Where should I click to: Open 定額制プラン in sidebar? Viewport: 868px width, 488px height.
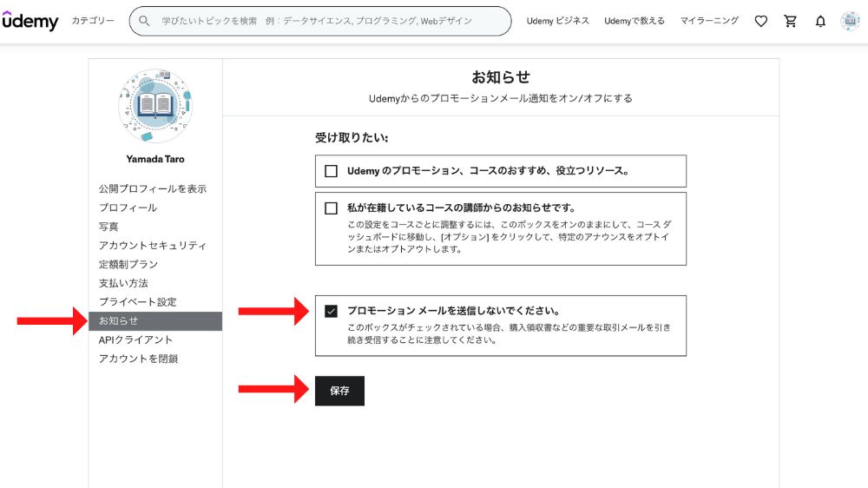(128, 264)
